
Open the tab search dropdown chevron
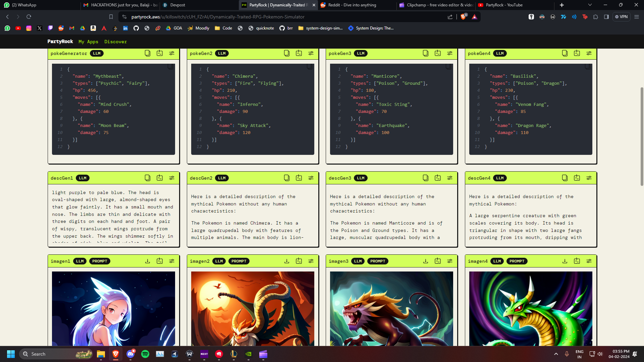coord(590,5)
